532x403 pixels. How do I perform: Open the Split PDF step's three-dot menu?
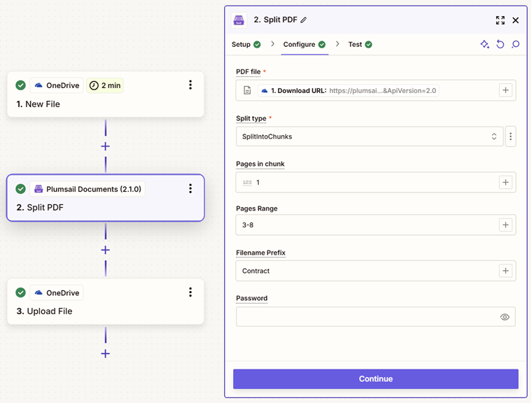pyautogui.click(x=190, y=189)
